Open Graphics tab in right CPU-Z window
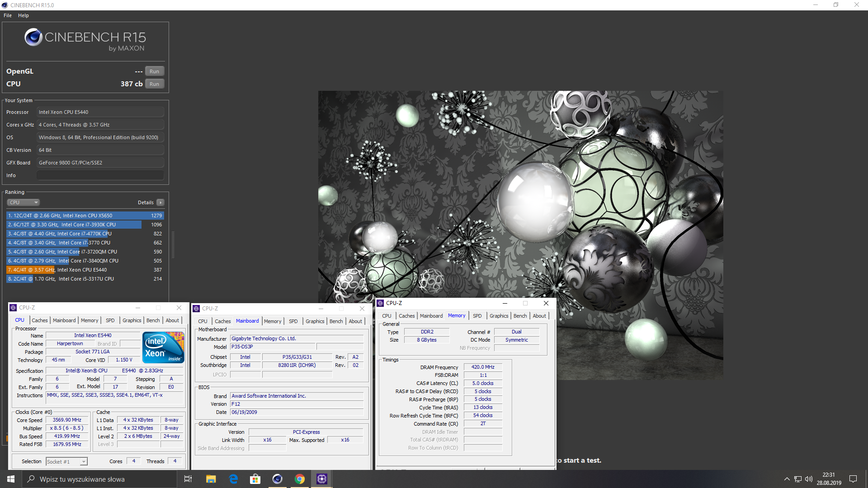Screen dimensions: 868x488 (x=499, y=316)
